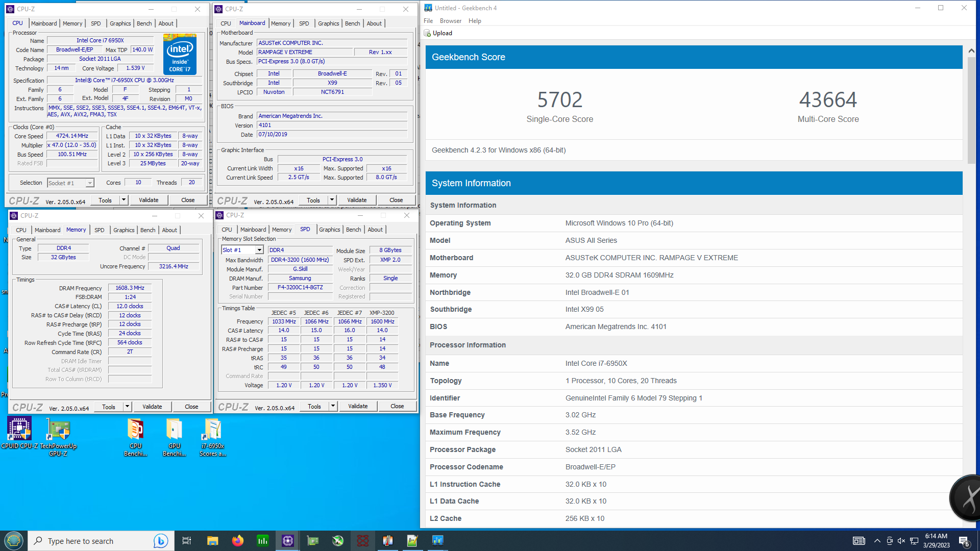Image resolution: width=980 pixels, height=551 pixels.
Task: Open the striped document app on taskbar
Action: tap(388, 541)
